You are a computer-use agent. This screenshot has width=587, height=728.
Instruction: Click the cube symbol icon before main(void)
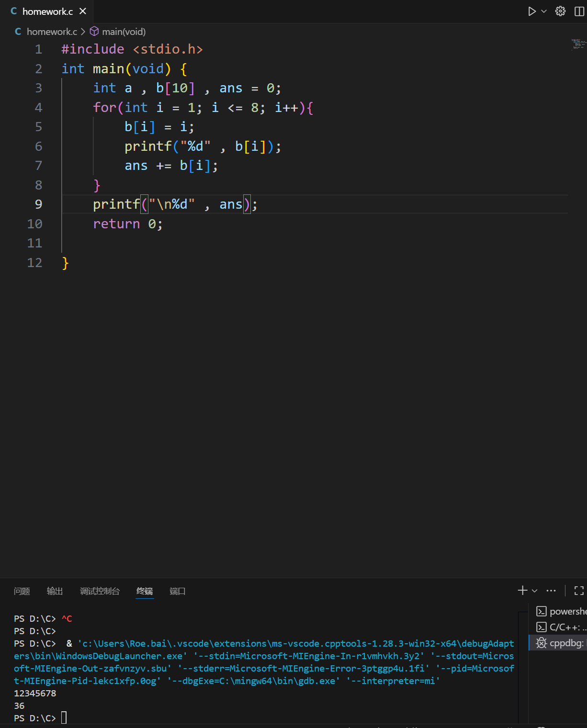[x=94, y=32]
